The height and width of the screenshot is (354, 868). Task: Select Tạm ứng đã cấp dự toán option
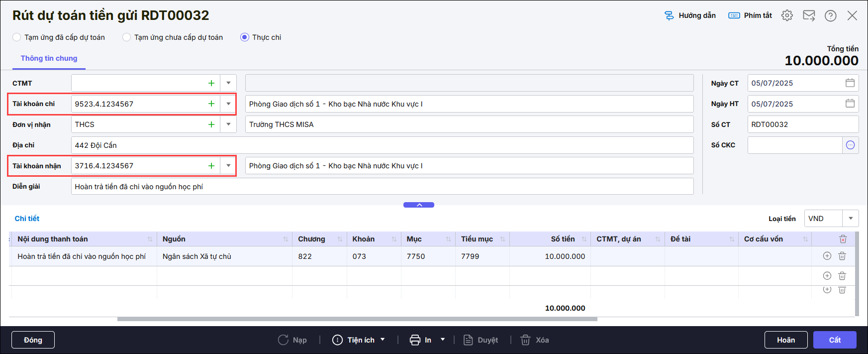17,37
